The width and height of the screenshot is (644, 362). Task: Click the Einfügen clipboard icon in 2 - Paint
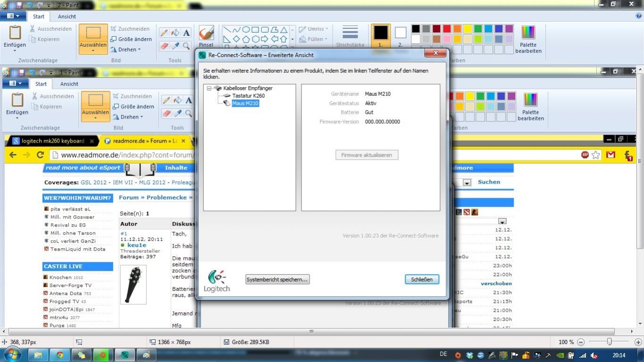point(15,33)
